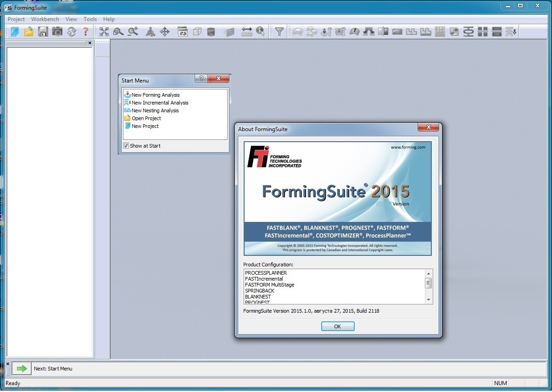Image resolution: width=552 pixels, height=392 pixels.
Task: Click the dark cylinder toolbar icon
Action: (x=211, y=32)
